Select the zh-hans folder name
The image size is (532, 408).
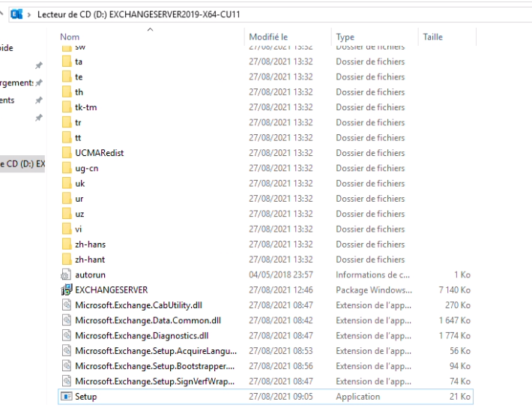pyautogui.click(x=90, y=244)
